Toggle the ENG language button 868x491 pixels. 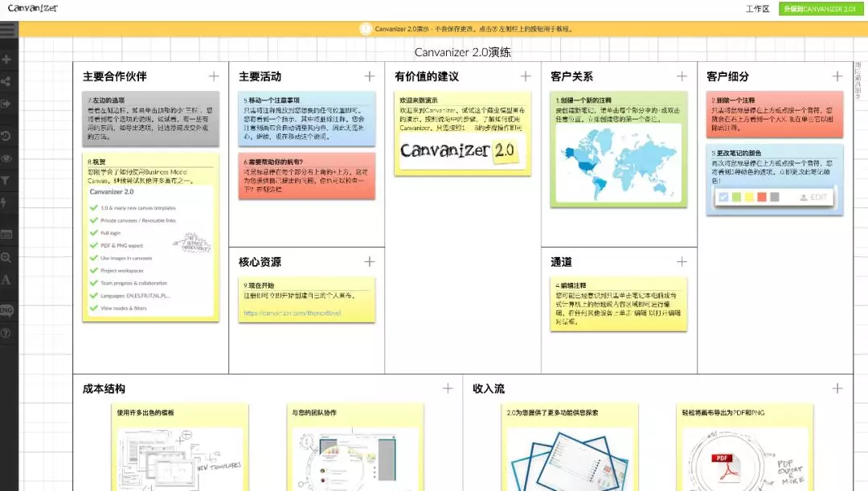[x=7, y=310]
